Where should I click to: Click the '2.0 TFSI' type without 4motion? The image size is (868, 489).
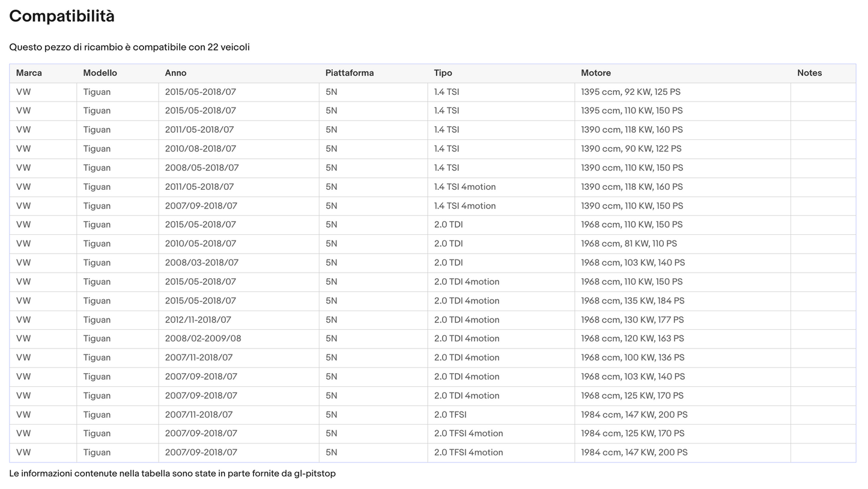pyautogui.click(x=451, y=415)
